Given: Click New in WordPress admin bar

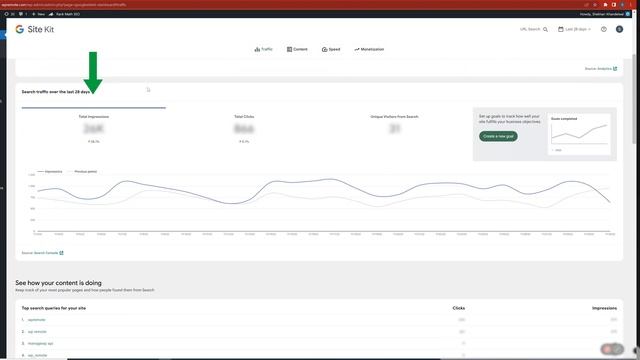Looking at the screenshot, I should coord(38,14).
